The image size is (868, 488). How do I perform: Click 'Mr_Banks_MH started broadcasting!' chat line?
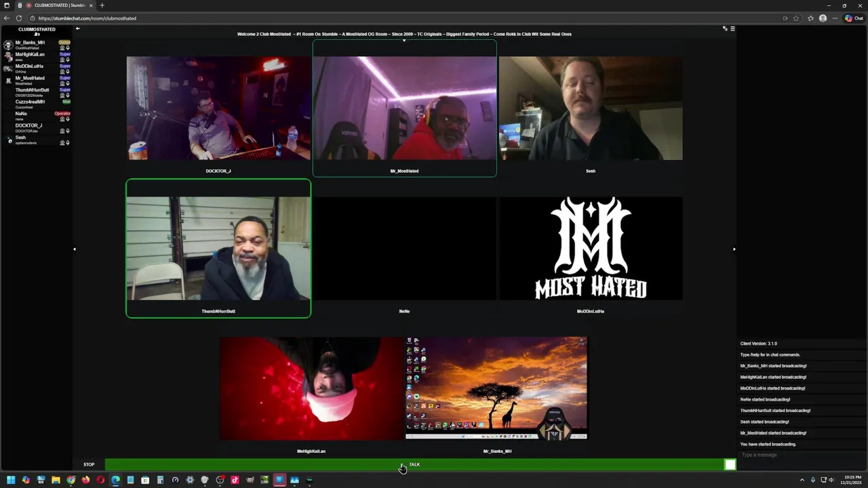click(x=773, y=366)
